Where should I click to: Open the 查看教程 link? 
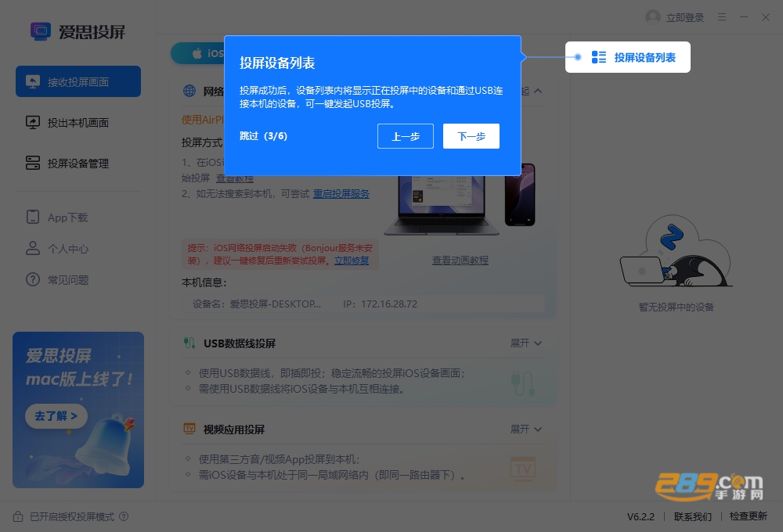[x=235, y=178]
